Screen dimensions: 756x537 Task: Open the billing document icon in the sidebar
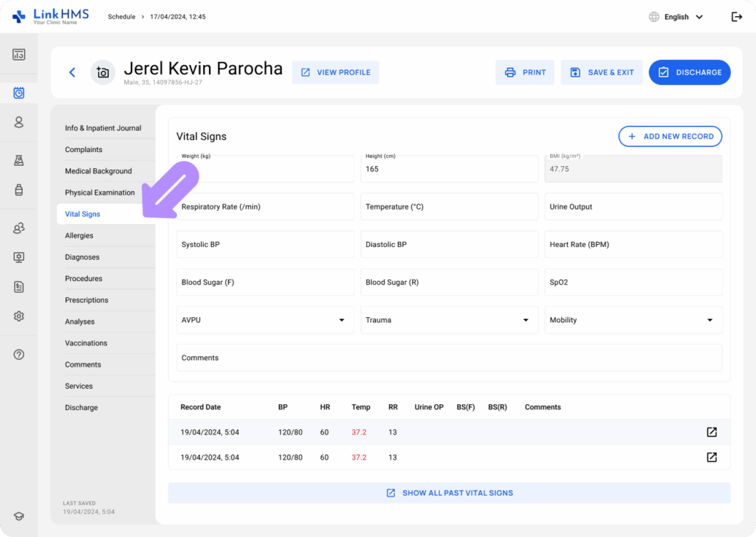click(18, 287)
